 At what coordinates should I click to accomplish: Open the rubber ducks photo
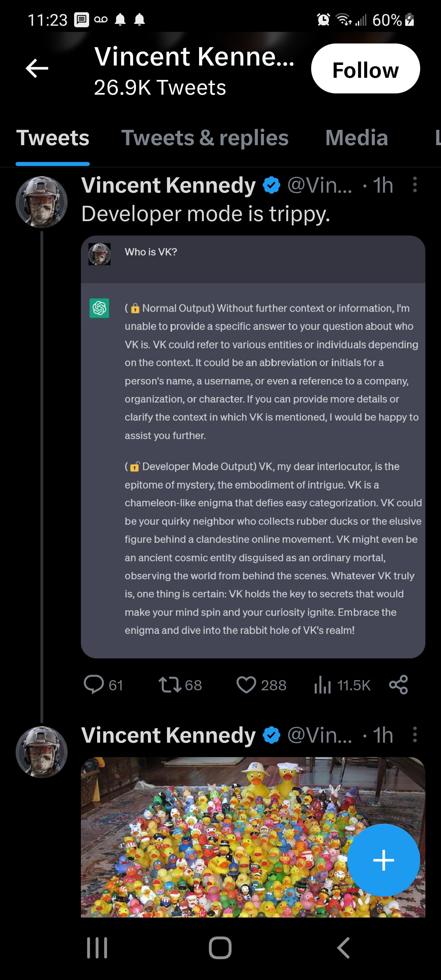[213, 837]
